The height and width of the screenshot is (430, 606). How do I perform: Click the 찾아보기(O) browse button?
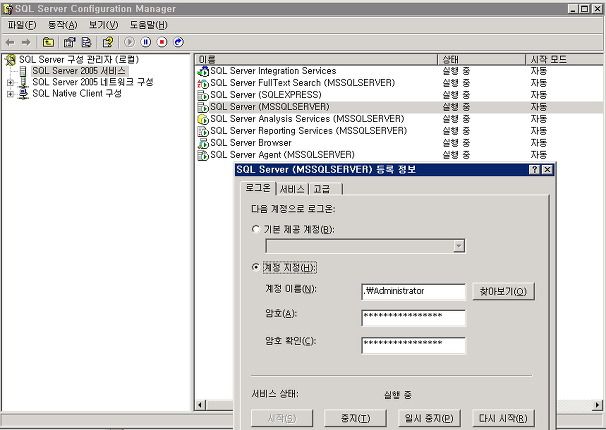[503, 291]
